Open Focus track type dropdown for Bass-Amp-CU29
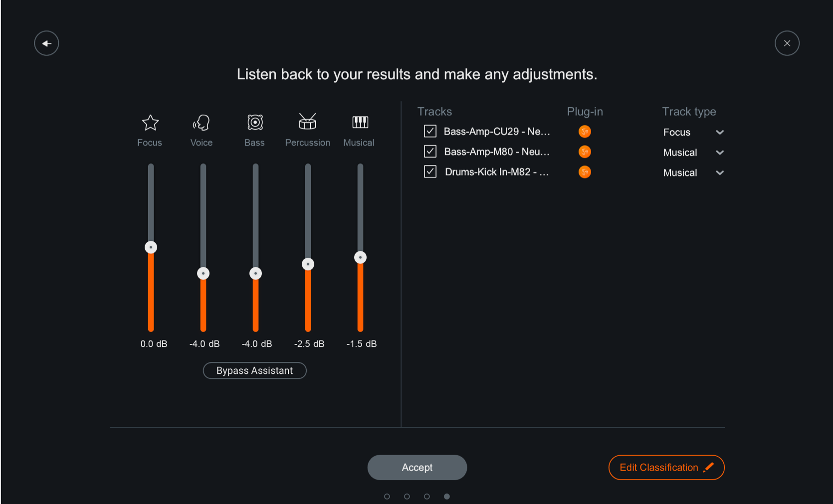Image resolution: width=833 pixels, height=504 pixels. (693, 132)
